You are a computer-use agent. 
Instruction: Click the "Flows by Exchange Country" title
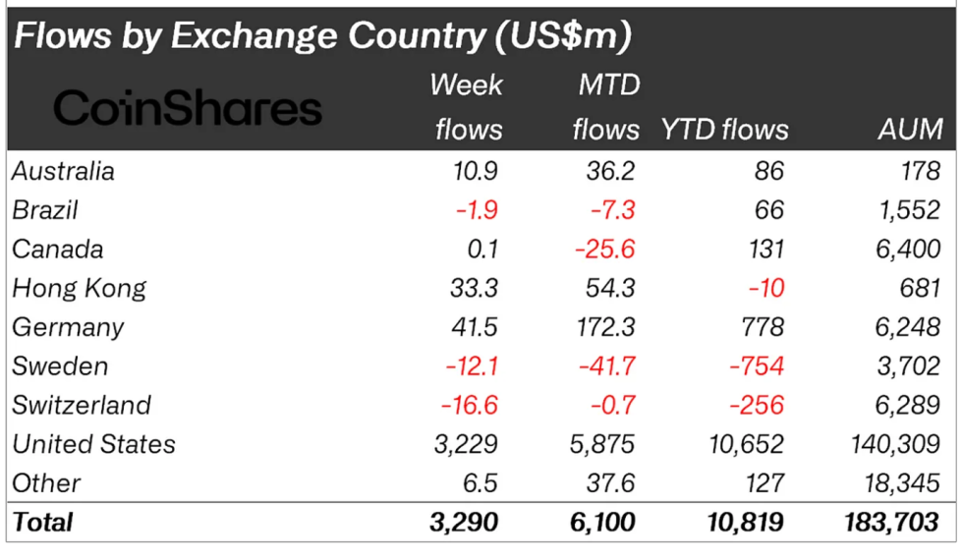point(321,36)
